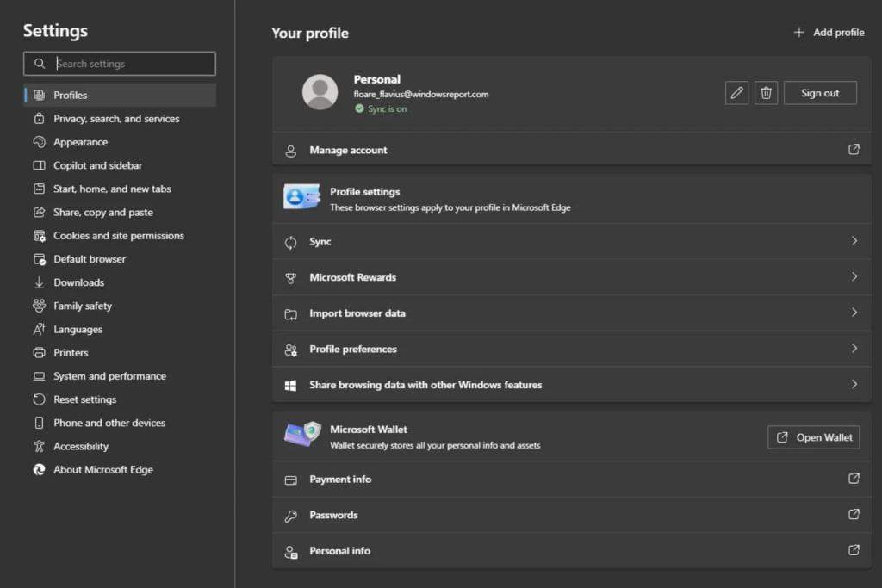Select Share, copy and paste
Viewport: 882px width, 588px height.
(119, 213)
